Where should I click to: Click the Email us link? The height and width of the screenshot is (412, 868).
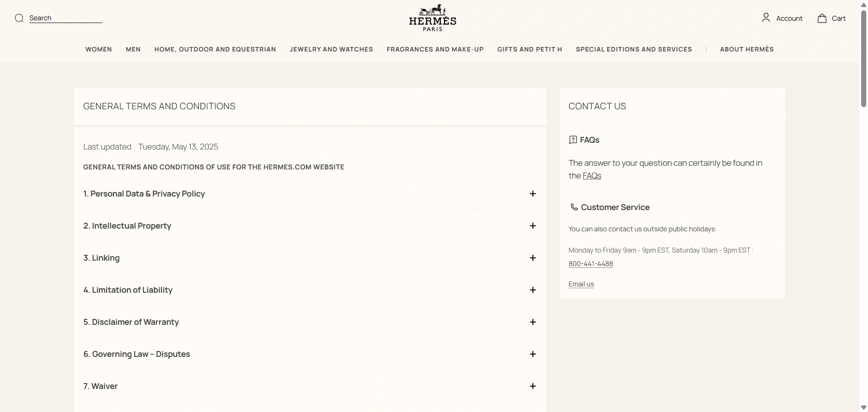581,284
